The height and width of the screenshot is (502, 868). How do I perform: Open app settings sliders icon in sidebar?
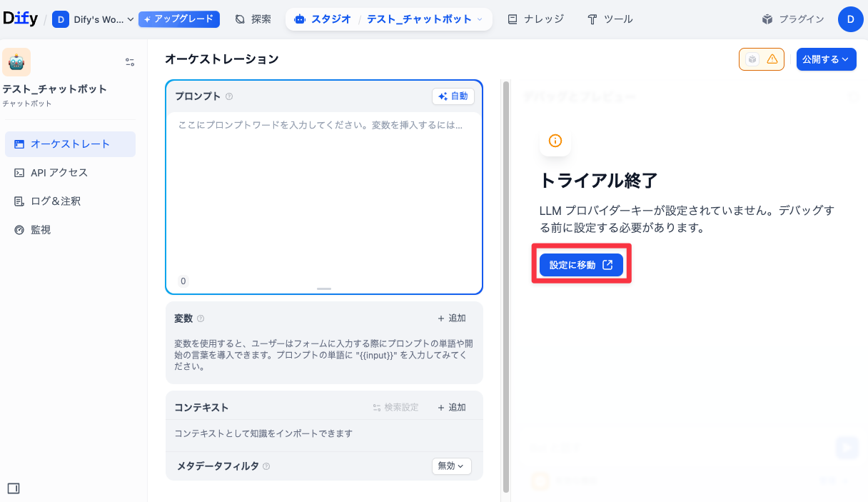pos(130,62)
